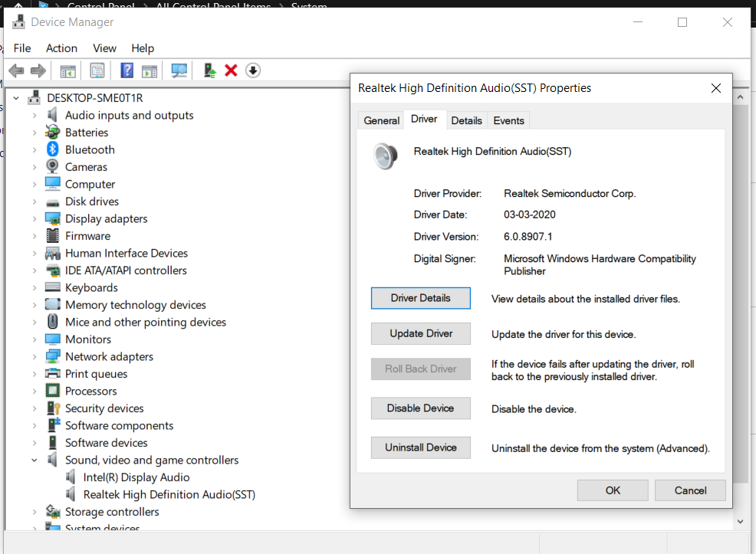The image size is (756, 554).
Task: Expand the Monitors node
Action: [x=35, y=339]
